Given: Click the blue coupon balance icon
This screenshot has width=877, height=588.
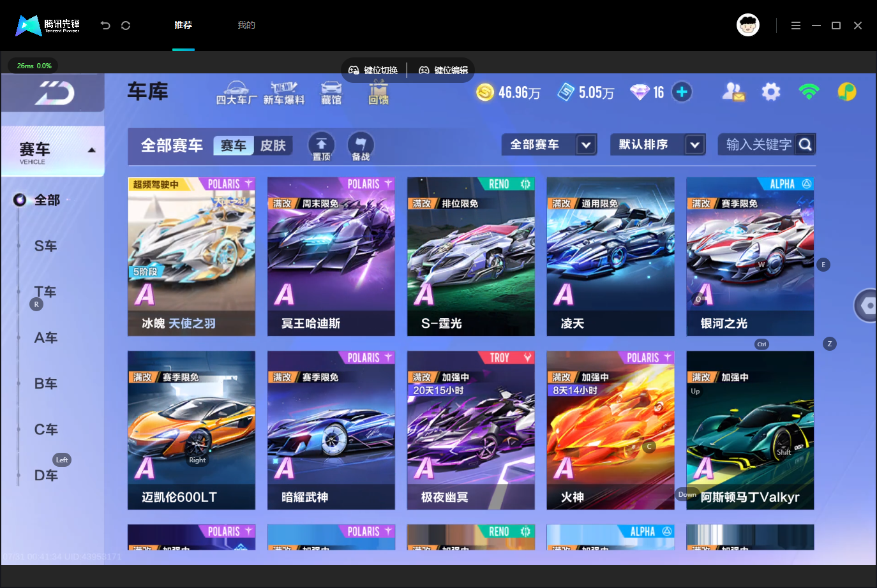Looking at the screenshot, I should point(566,92).
